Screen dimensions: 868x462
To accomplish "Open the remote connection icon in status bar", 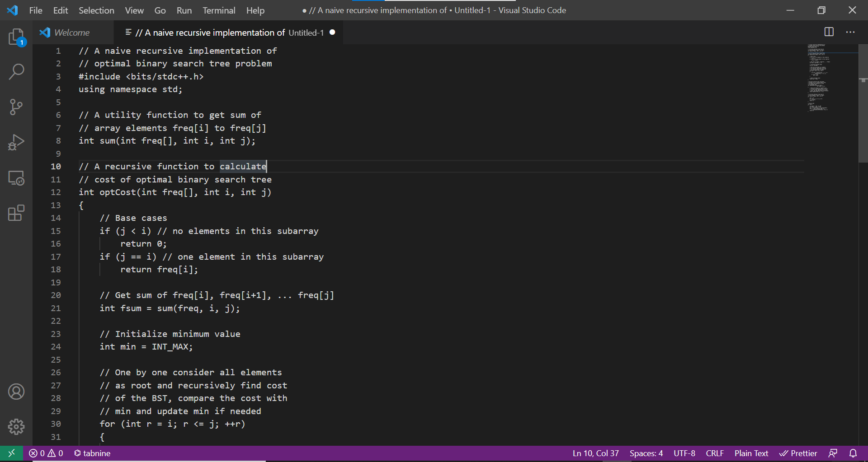I will click(x=11, y=453).
